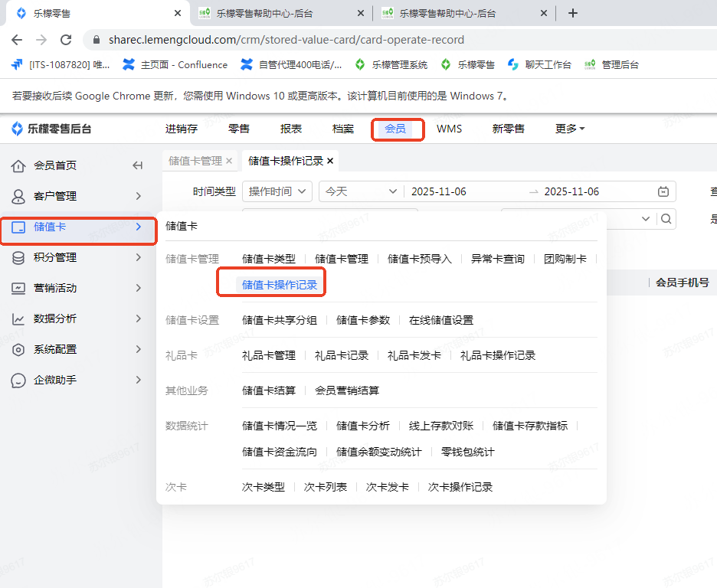Close the 乐檬零售 browser tab
Viewport: 717px width, 588px height.
178,13
